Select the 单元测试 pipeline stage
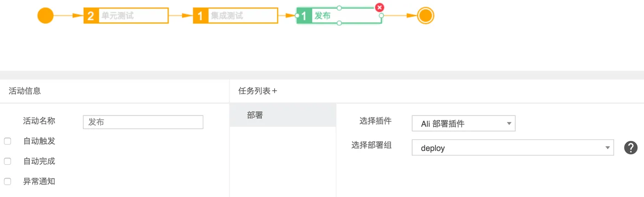This screenshot has height=197, width=644. pos(126,16)
